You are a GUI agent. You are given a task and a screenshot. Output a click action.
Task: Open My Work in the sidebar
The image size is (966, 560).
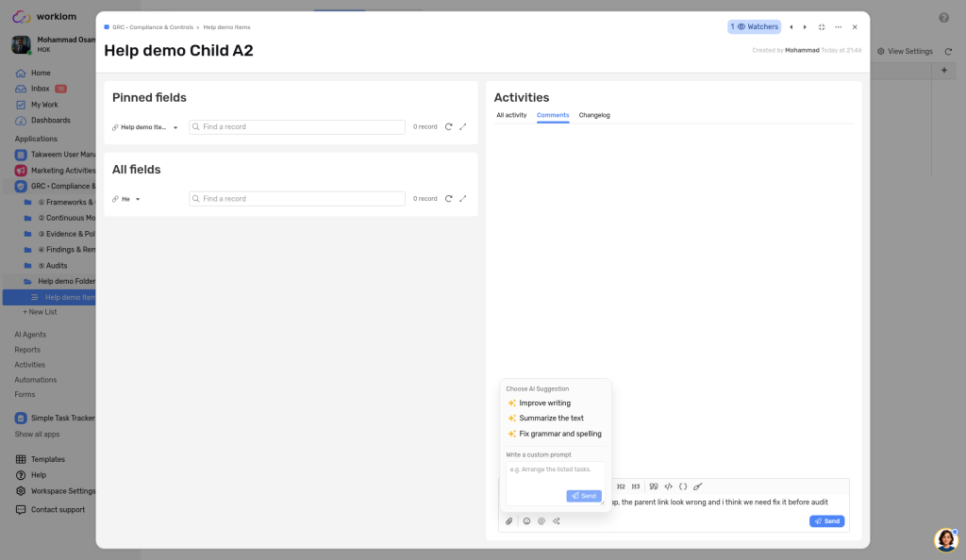(x=44, y=105)
